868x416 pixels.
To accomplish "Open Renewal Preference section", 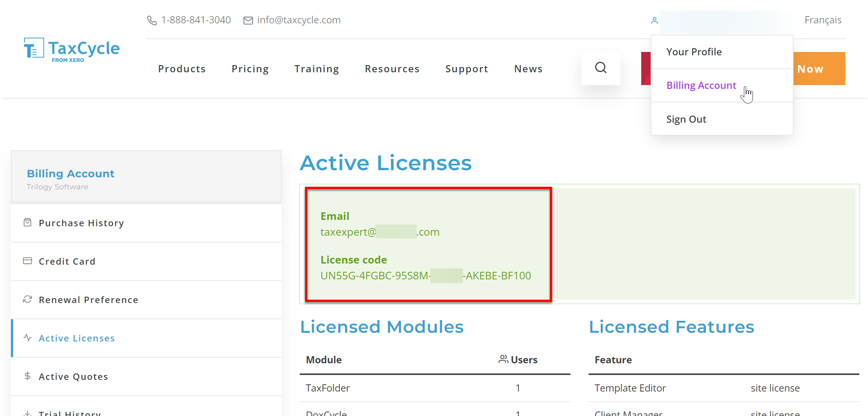I will pos(146,300).
